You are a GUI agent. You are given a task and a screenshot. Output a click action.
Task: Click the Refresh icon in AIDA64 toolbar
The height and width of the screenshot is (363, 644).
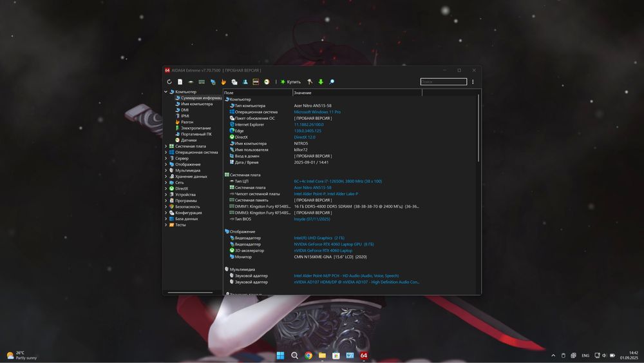pyautogui.click(x=169, y=82)
